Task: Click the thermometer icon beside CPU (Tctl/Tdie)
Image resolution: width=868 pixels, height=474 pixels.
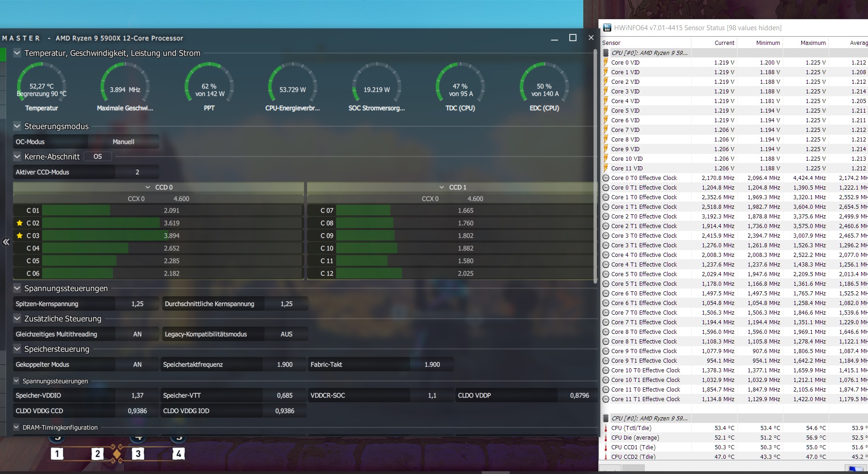Action: click(x=606, y=428)
